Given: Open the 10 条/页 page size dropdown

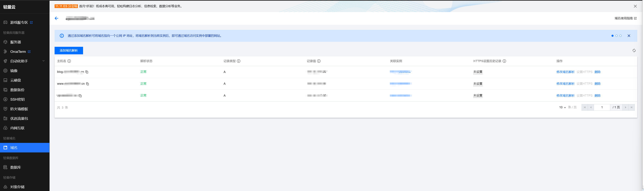Looking at the screenshot, I should click(x=562, y=107).
